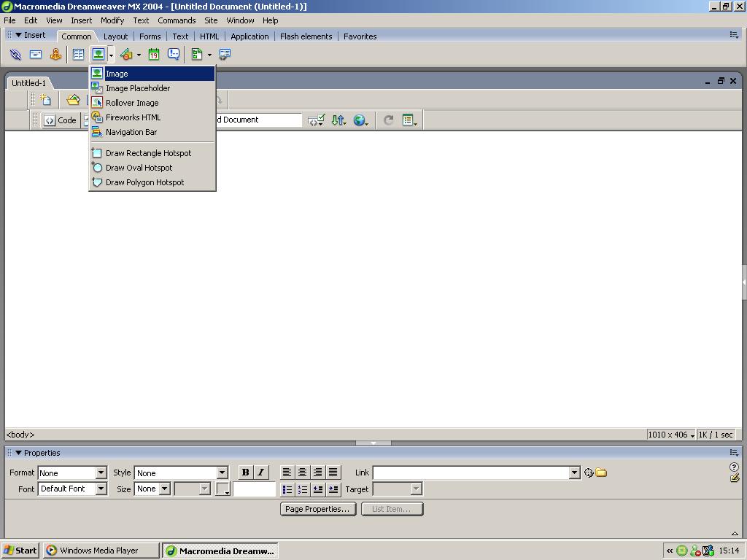Open the Format dropdown in Properties
The height and width of the screenshot is (560, 747).
point(101,472)
